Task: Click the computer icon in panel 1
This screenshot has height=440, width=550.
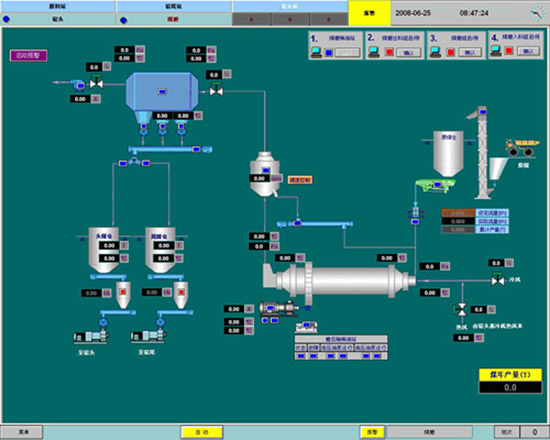Action: click(x=316, y=52)
